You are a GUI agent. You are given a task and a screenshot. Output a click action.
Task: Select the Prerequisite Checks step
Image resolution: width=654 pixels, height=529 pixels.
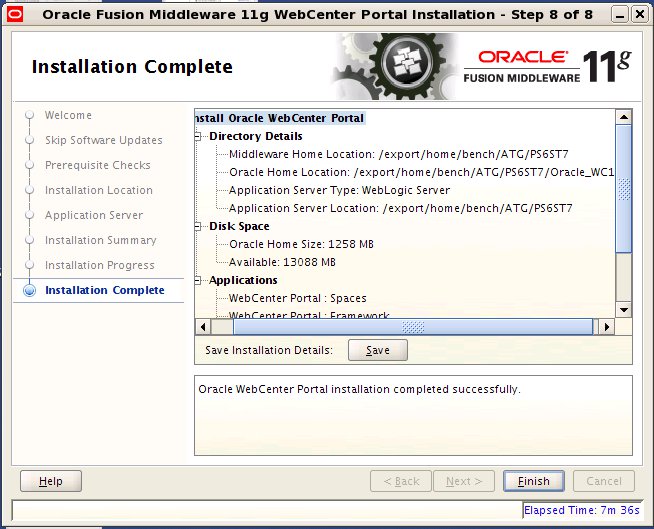[x=98, y=165]
